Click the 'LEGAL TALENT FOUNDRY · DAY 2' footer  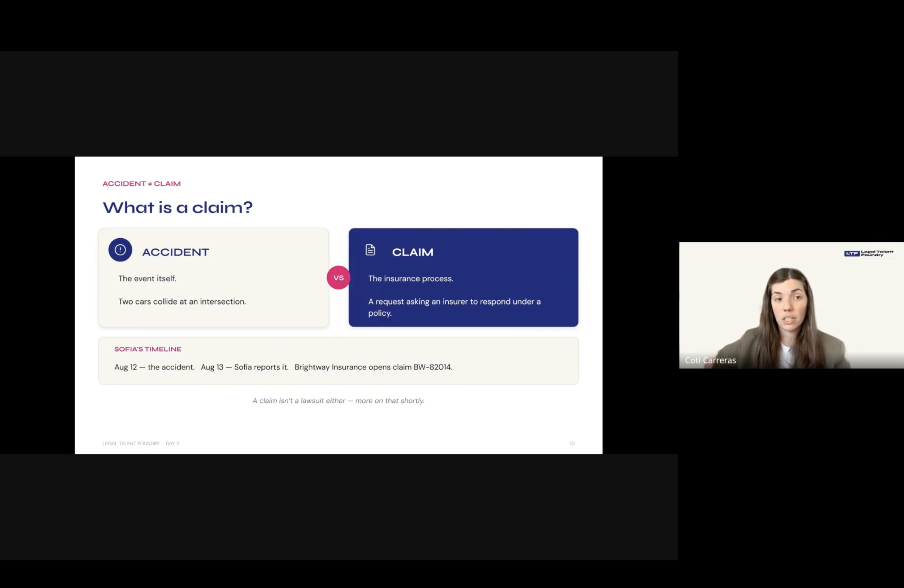141,443
